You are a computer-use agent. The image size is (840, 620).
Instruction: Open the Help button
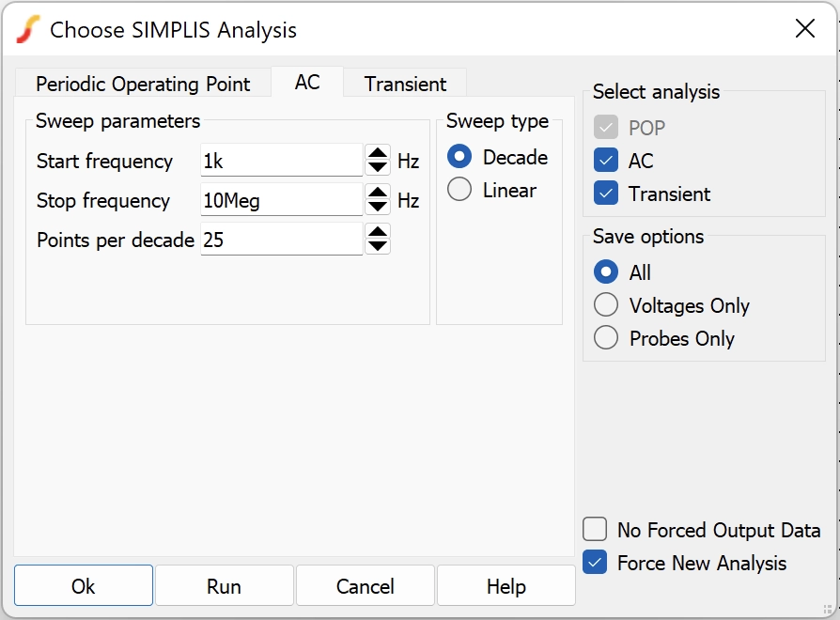(x=506, y=586)
